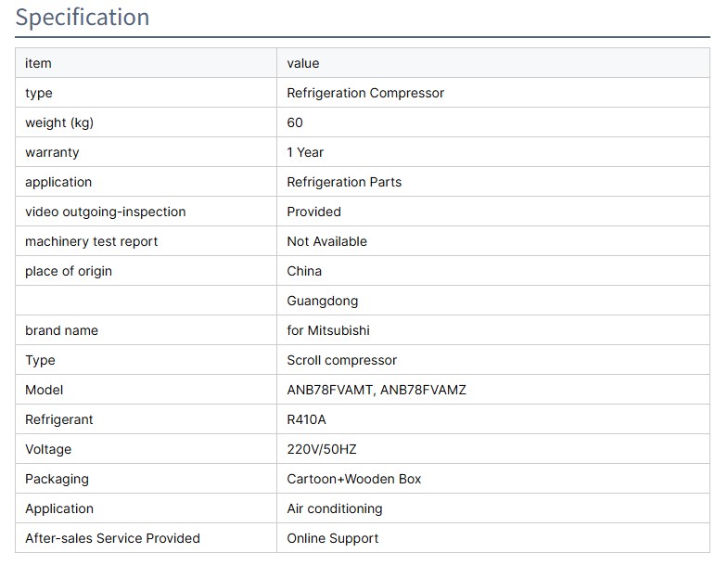Click the ANB78FVAMT, ANB78FVAMZ model value
The width and height of the screenshot is (728, 566).
click(x=377, y=390)
